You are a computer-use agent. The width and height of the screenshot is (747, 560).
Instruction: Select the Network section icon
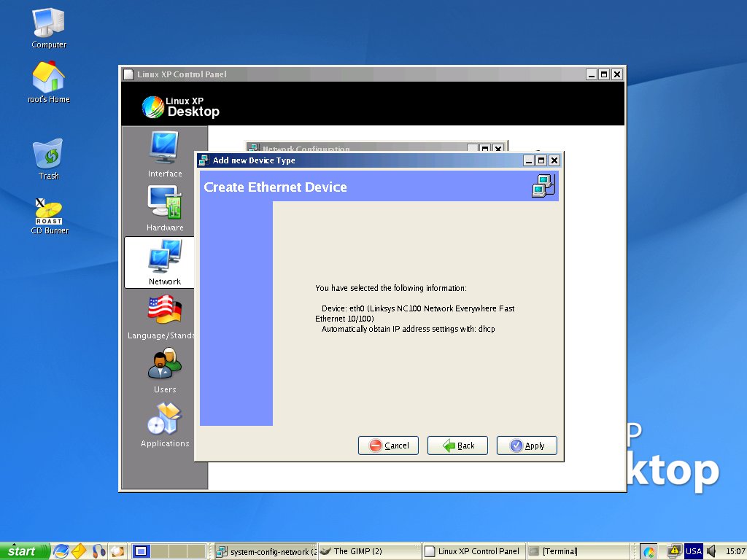[164, 262]
